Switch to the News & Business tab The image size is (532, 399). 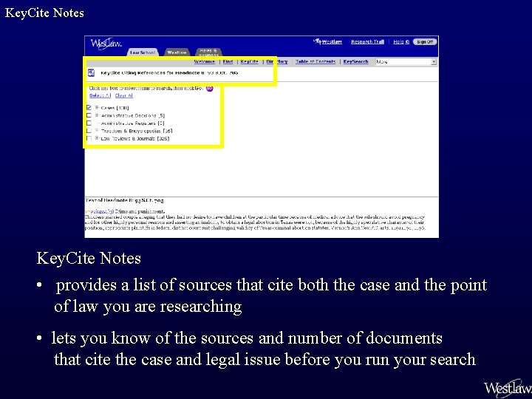coord(208,52)
